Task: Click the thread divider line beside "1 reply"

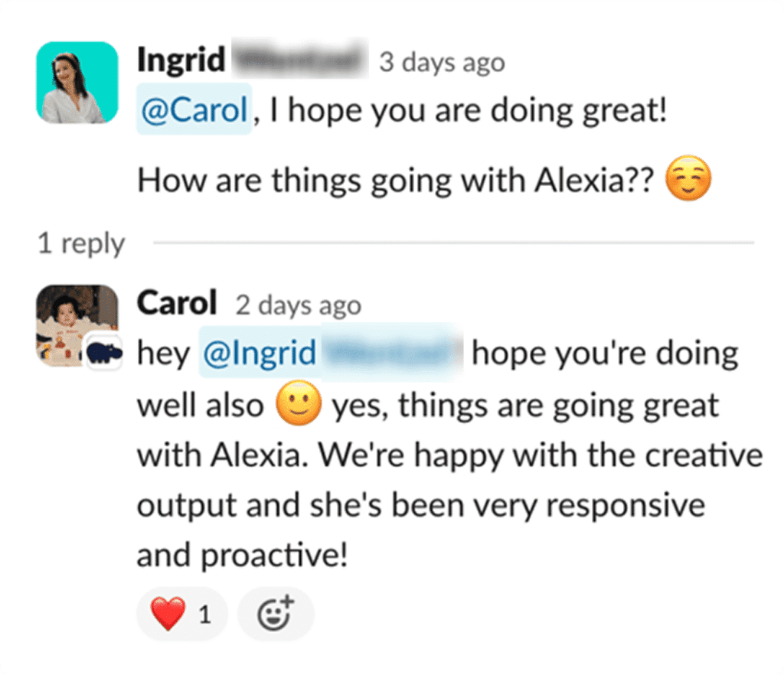Action: (x=452, y=243)
